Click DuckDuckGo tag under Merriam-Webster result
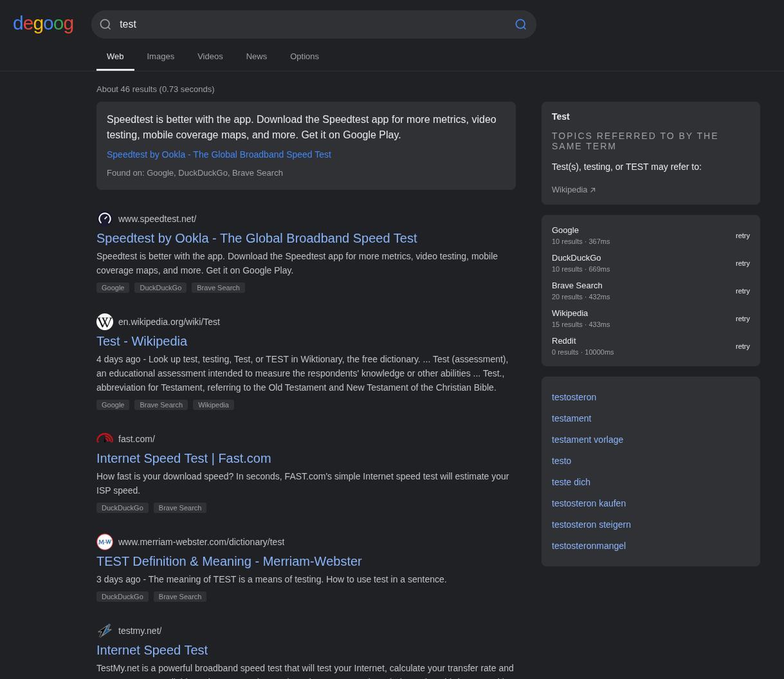 [122, 597]
